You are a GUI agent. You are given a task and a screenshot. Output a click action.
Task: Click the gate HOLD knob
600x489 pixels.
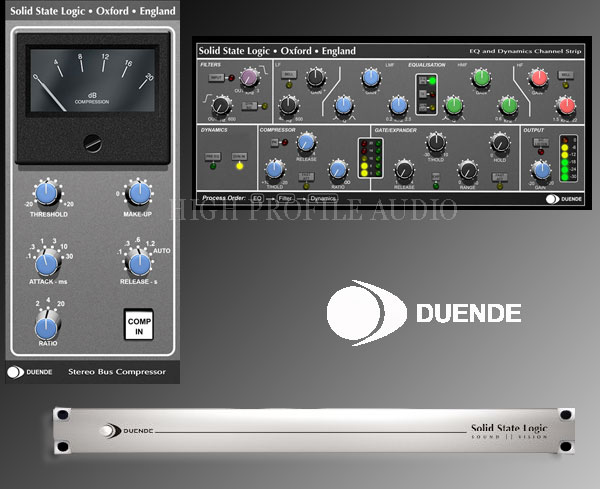click(x=500, y=143)
